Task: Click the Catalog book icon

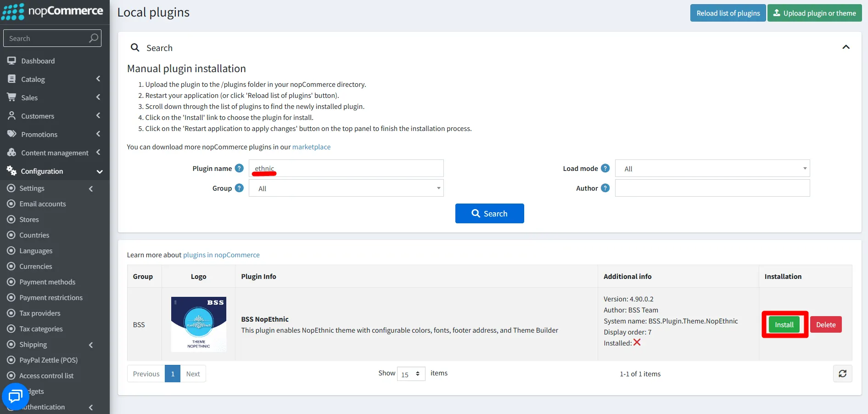Action: tap(11, 79)
